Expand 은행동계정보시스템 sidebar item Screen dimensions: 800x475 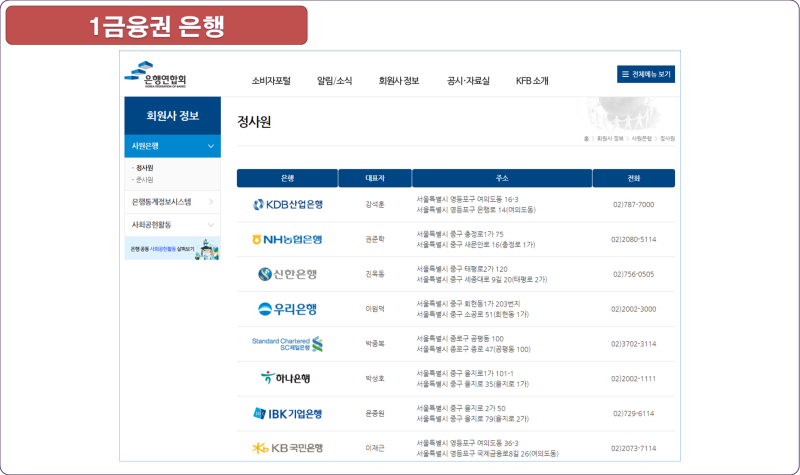tap(172, 202)
